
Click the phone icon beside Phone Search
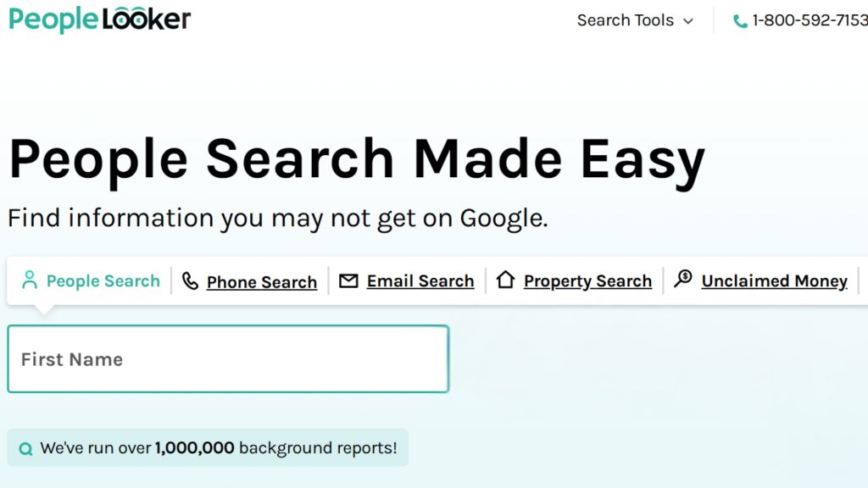coord(190,281)
